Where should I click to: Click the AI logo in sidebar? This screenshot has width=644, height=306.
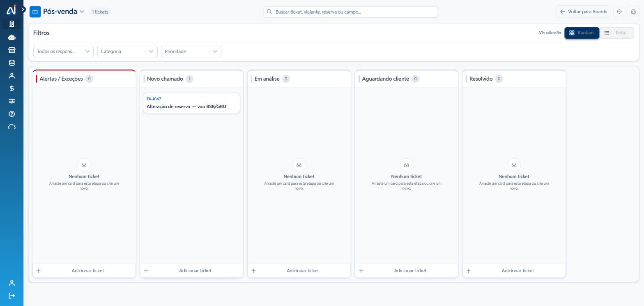(x=11, y=9)
